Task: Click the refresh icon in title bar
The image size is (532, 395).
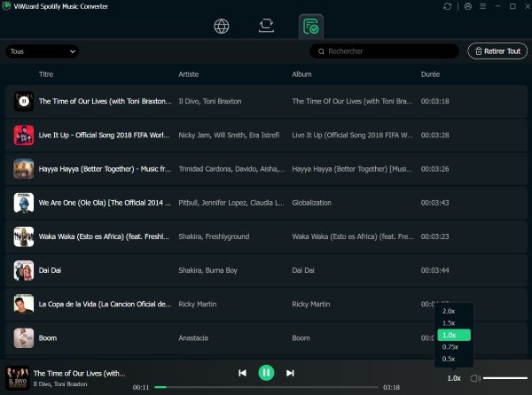Action: (447, 6)
